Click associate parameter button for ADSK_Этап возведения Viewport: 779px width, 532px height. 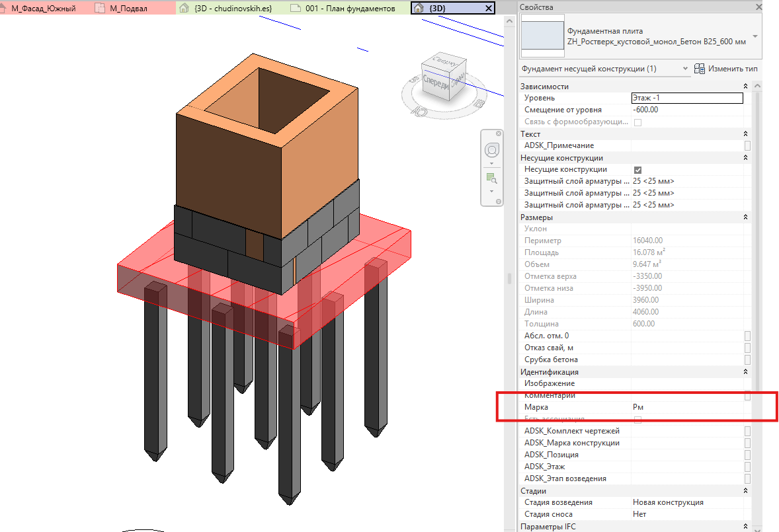point(747,479)
